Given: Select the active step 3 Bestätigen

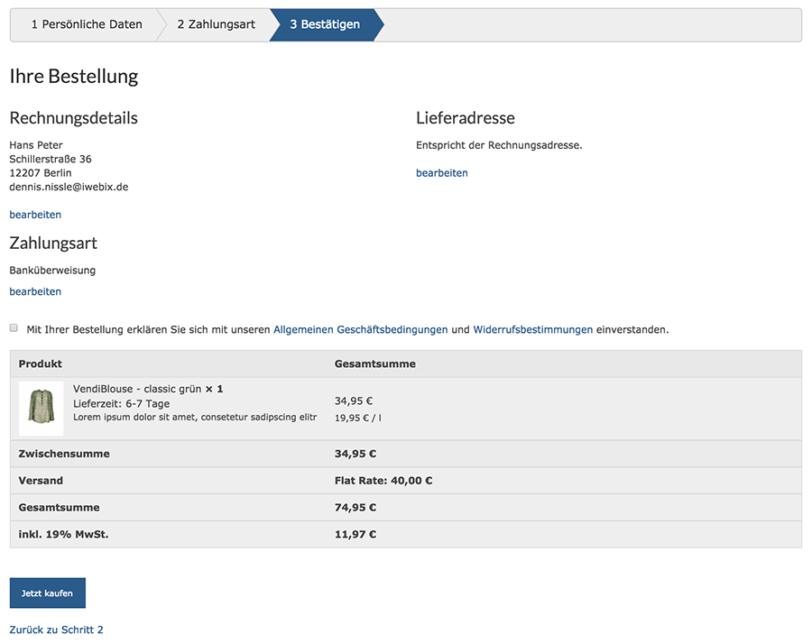Looking at the screenshot, I should (325, 24).
